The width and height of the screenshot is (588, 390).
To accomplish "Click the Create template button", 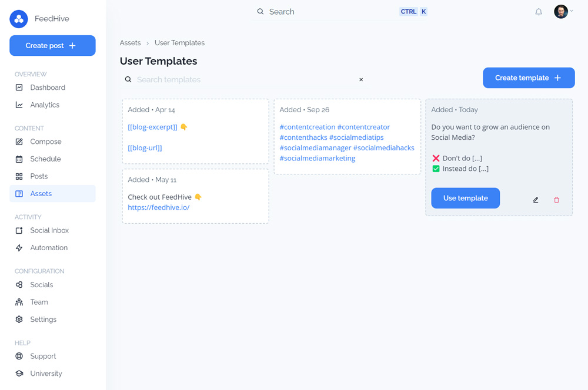I will (x=528, y=78).
